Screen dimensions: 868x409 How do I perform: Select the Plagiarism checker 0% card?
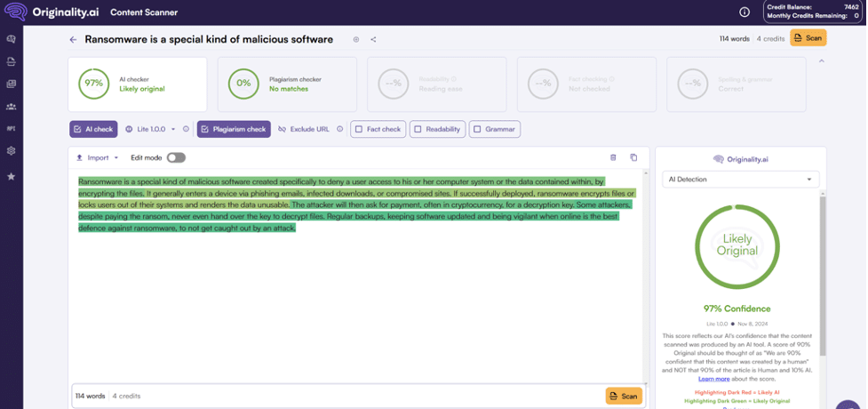[287, 84]
